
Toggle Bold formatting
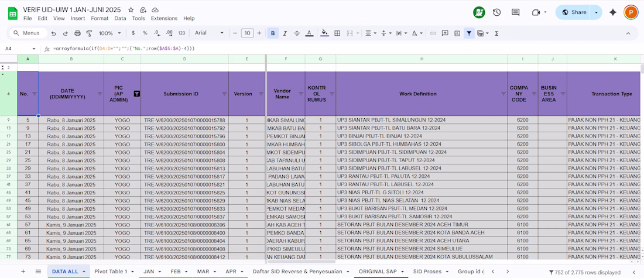(273, 33)
